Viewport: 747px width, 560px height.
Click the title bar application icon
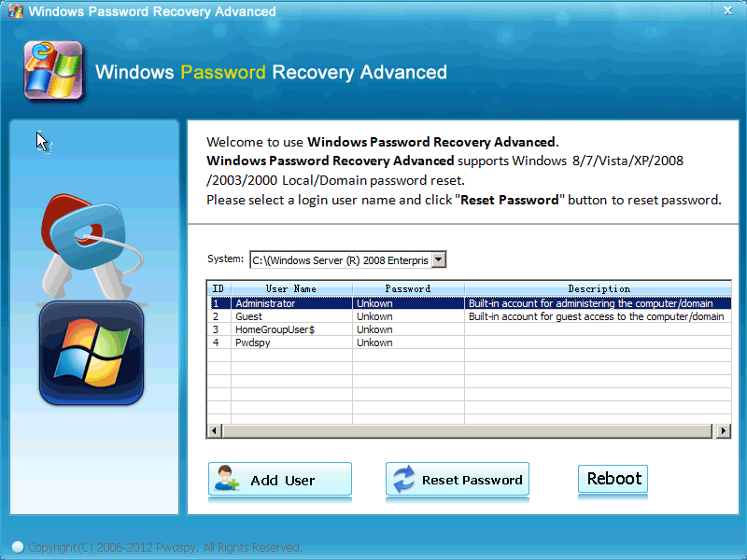click(x=15, y=11)
